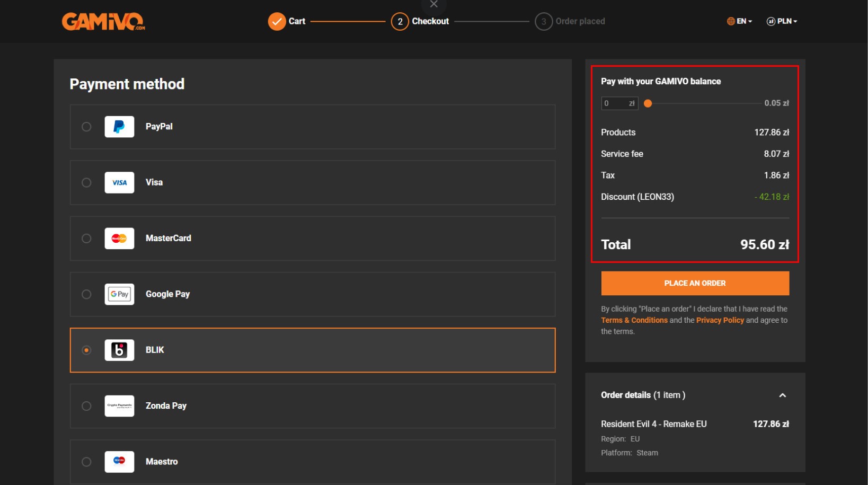Open the EN language dropdown
The width and height of the screenshot is (868, 485).
pos(739,21)
